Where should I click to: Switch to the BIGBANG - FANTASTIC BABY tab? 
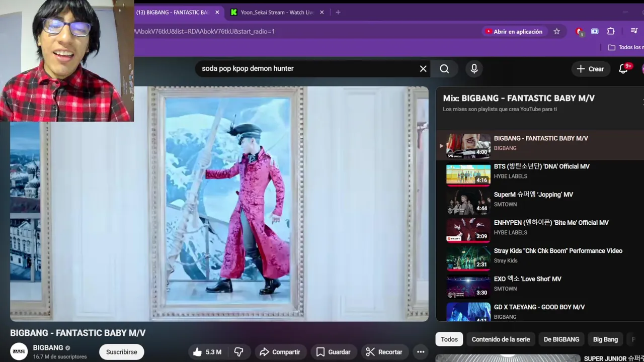pyautogui.click(x=172, y=12)
